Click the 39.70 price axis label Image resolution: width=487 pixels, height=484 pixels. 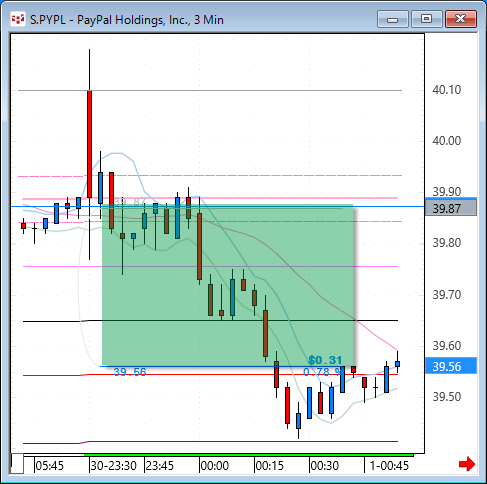(x=446, y=294)
